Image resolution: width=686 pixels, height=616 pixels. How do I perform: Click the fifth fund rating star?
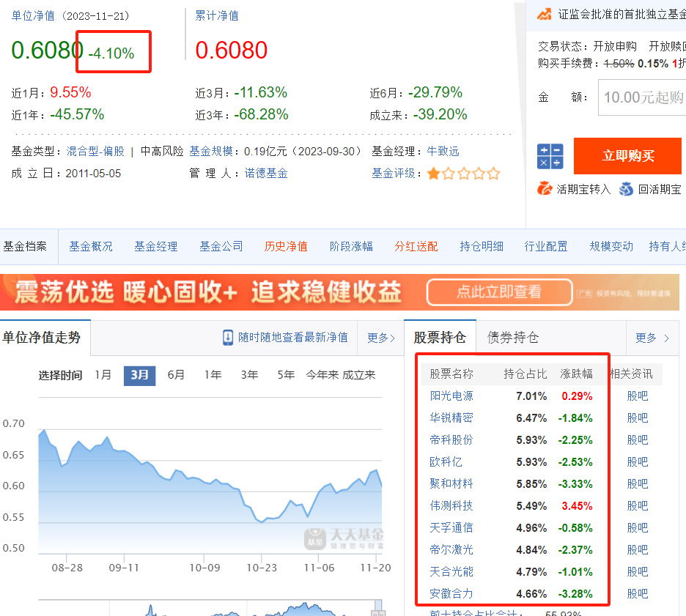493,174
